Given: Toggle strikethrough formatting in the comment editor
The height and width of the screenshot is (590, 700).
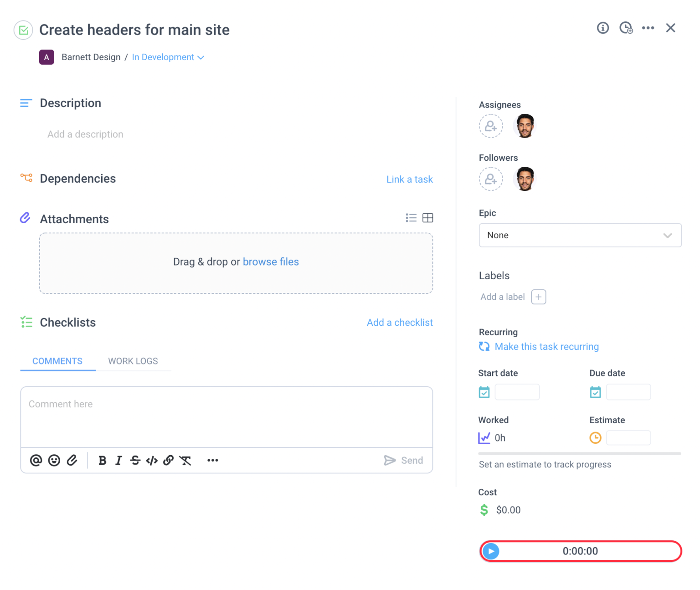Looking at the screenshot, I should pyautogui.click(x=135, y=461).
